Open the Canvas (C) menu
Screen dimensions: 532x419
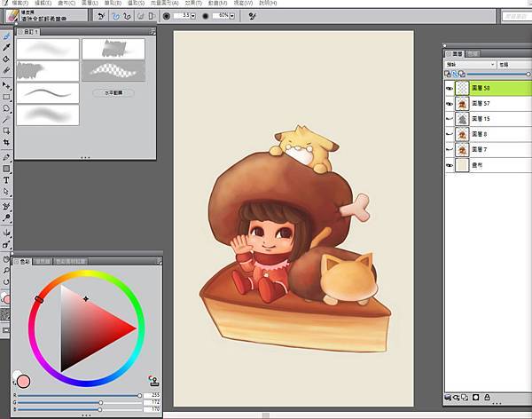(x=66, y=3)
